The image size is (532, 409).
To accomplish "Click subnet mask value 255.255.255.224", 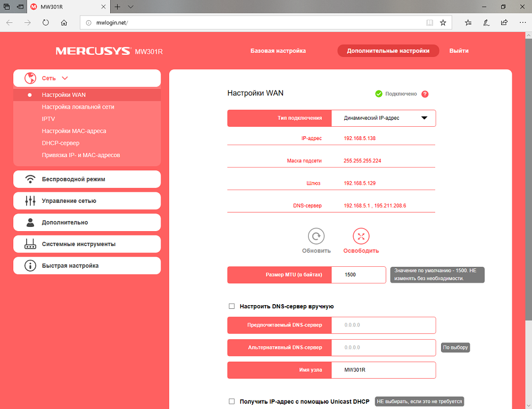I will (x=362, y=161).
